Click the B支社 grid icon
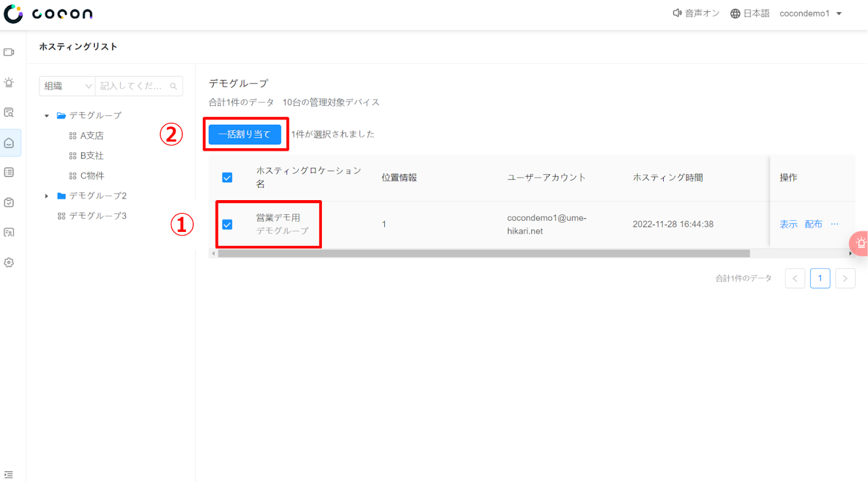This screenshot has height=482, width=868. (x=73, y=156)
